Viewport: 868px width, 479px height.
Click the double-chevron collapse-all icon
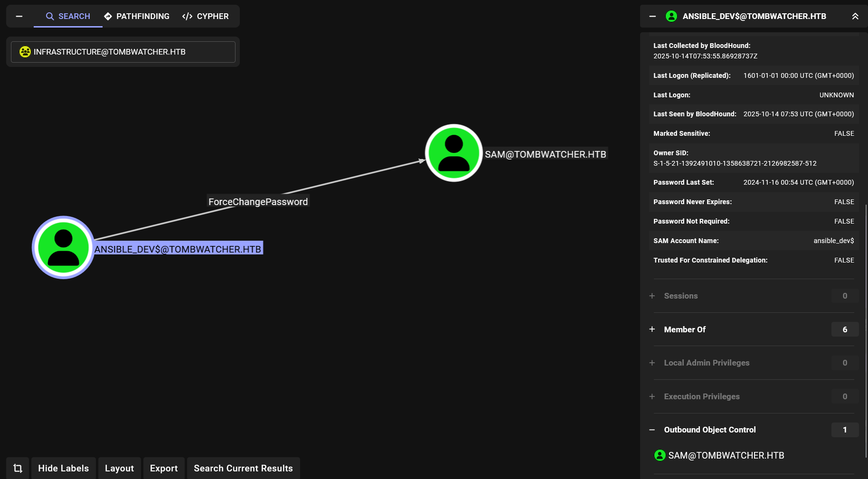click(x=855, y=16)
